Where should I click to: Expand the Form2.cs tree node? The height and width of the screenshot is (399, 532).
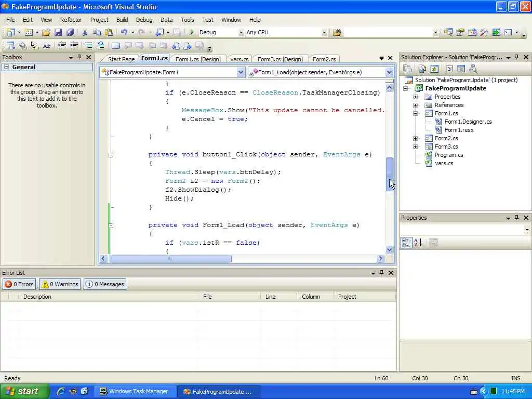(415, 138)
